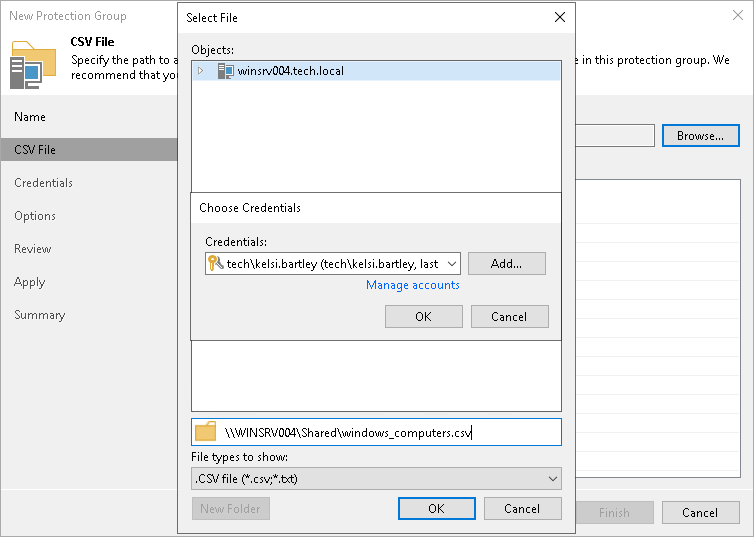Close the Select File dialog
This screenshot has height=537, width=754.
[x=560, y=17]
